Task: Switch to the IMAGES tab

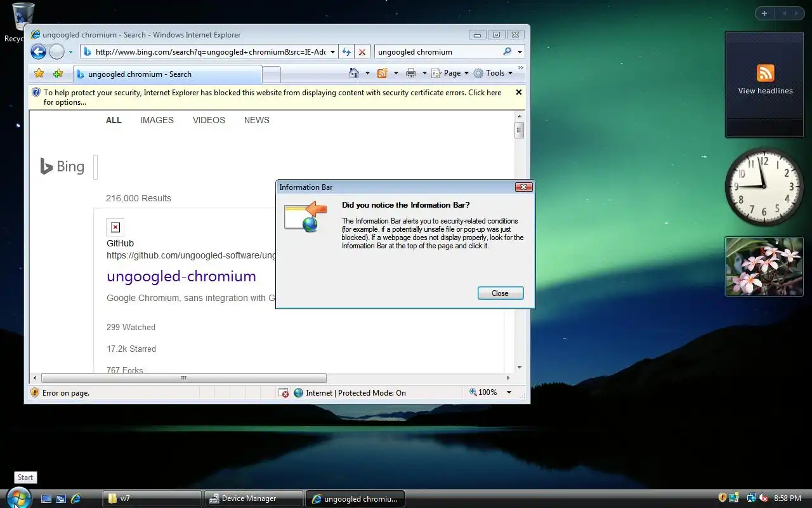Action: point(157,120)
